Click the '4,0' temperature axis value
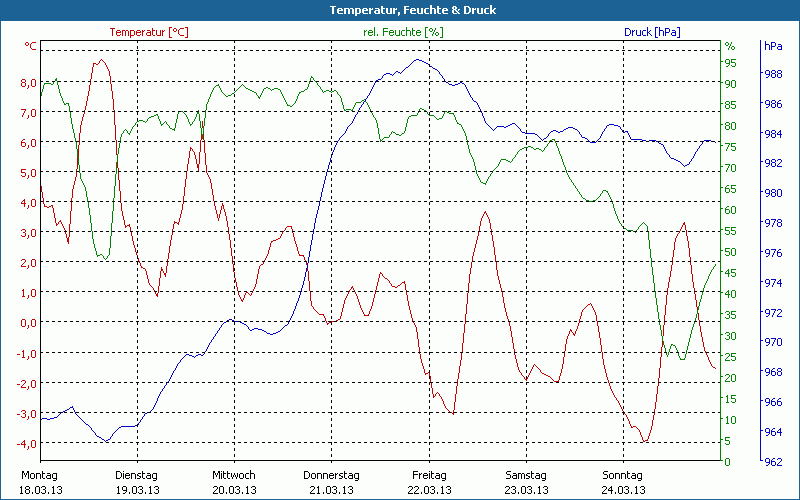Image resolution: width=800 pixels, height=500 pixels. [x=28, y=203]
